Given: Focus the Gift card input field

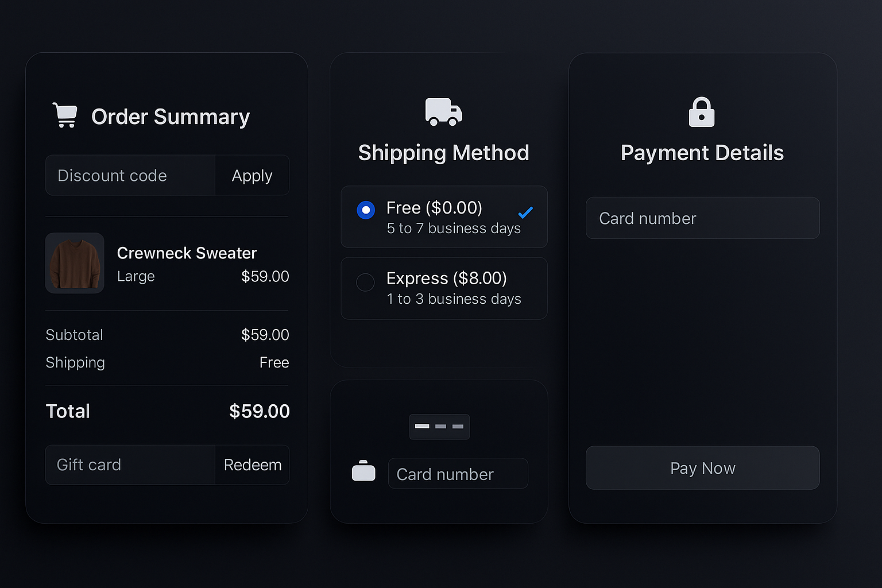Looking at the screenshot, I should click(130, 465).
